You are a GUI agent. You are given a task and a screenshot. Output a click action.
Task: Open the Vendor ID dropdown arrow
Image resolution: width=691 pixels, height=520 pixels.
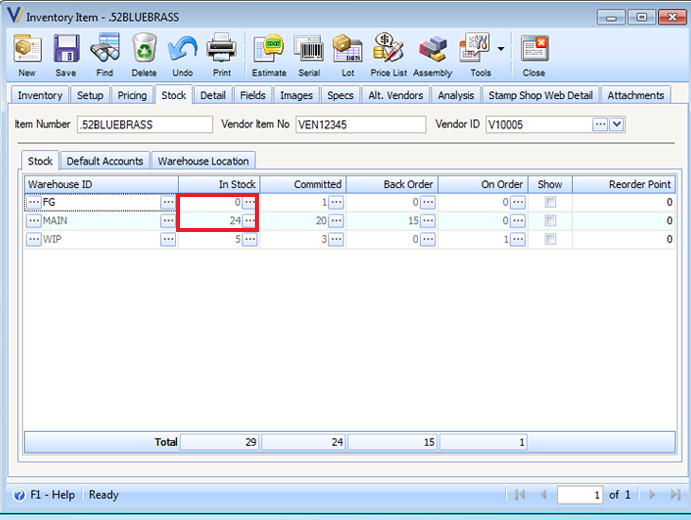[617, 125]
